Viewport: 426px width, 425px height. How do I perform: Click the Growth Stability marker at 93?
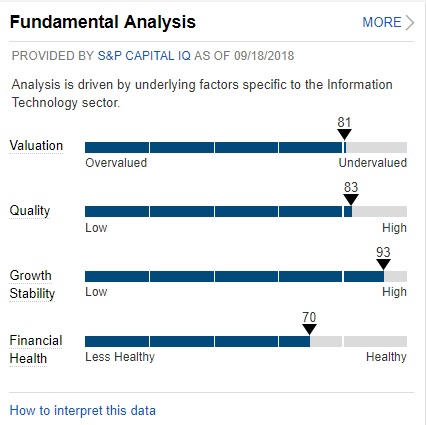tap(383, 264)
